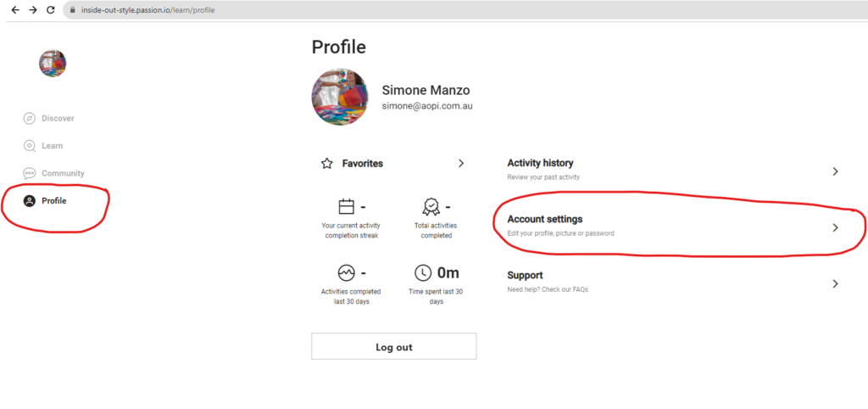Click 'Your current activity completion streak' text
The image size is (868, 409).
351,231
